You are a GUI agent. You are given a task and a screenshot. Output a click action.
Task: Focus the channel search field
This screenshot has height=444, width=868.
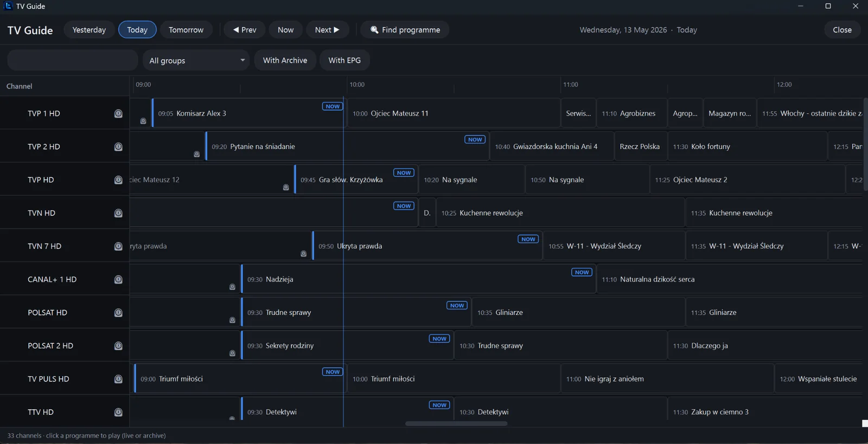point(72,60)
